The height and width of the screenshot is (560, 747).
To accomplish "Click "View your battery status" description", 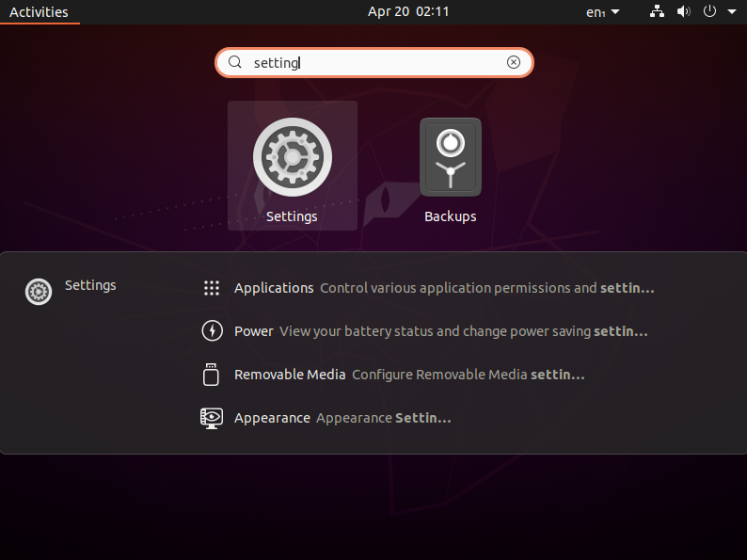I will pos(464,331).
